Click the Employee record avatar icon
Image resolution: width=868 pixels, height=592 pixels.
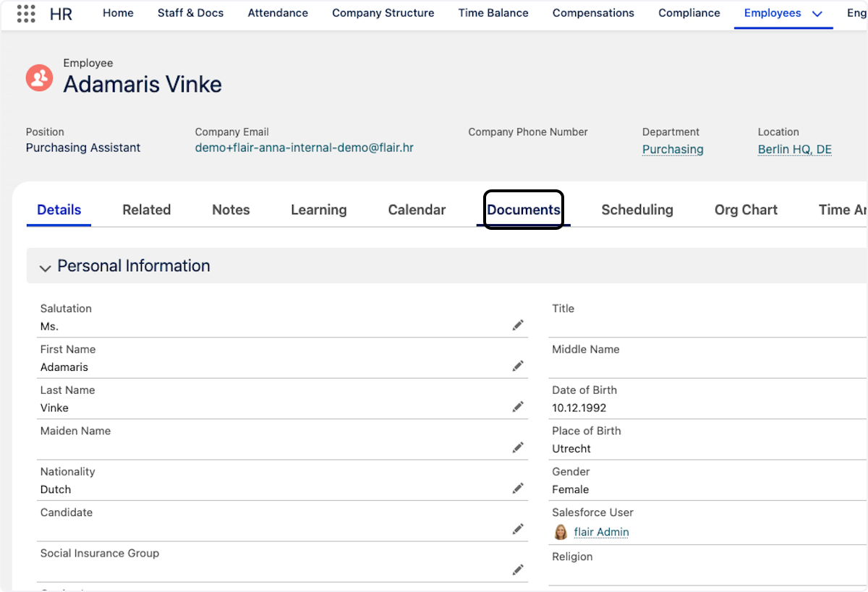tap(39, 77)
